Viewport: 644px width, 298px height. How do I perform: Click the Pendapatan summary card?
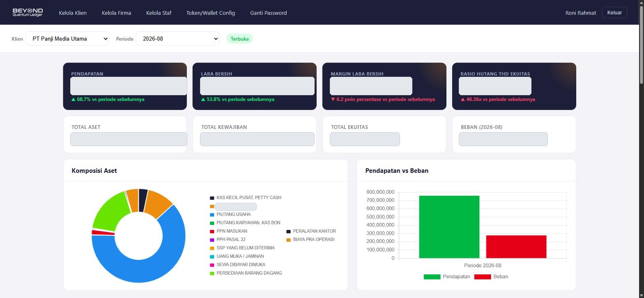click(125, 86)
